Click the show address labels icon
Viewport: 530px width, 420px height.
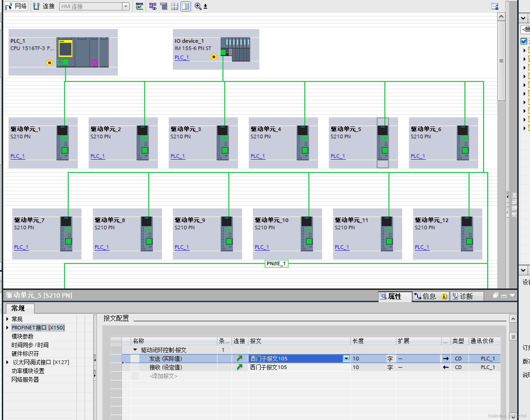[x=153, y=6]
